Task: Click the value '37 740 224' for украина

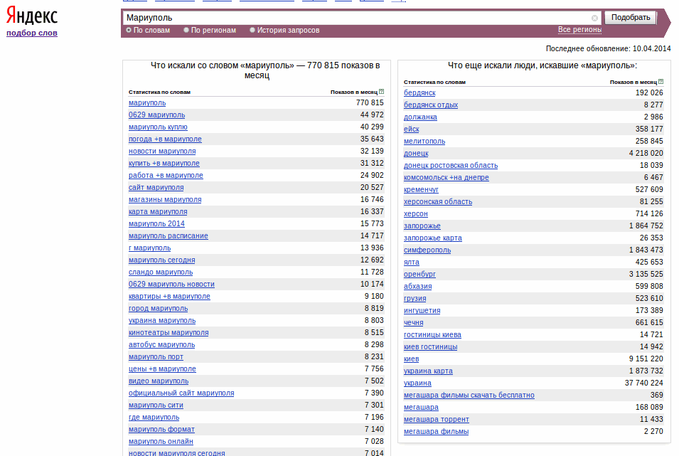Action: tap(643, 383)
